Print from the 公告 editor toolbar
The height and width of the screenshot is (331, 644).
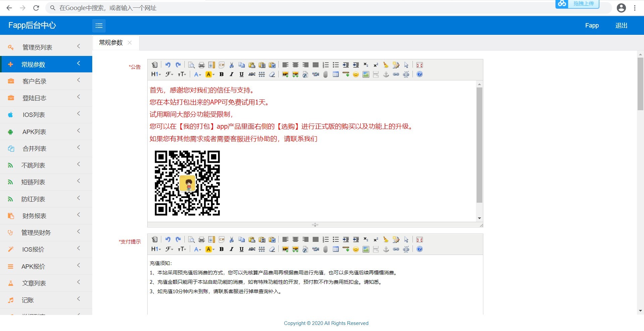point(202,65)
